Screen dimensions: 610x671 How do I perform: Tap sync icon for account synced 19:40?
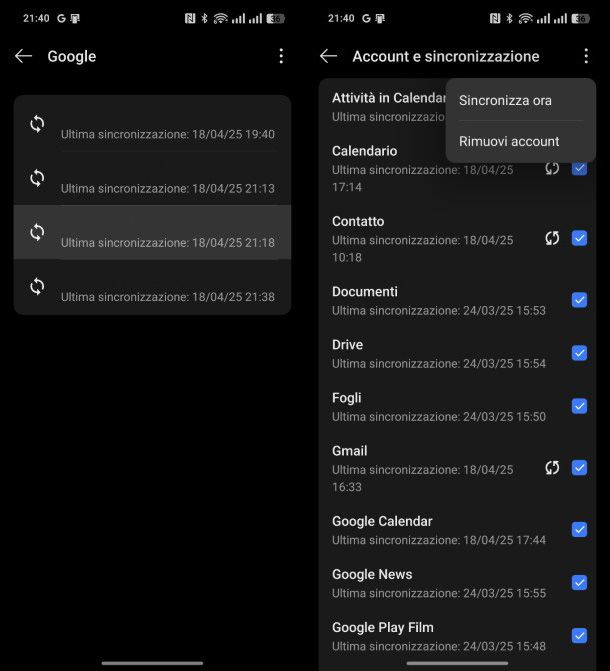tap(37, 124)
